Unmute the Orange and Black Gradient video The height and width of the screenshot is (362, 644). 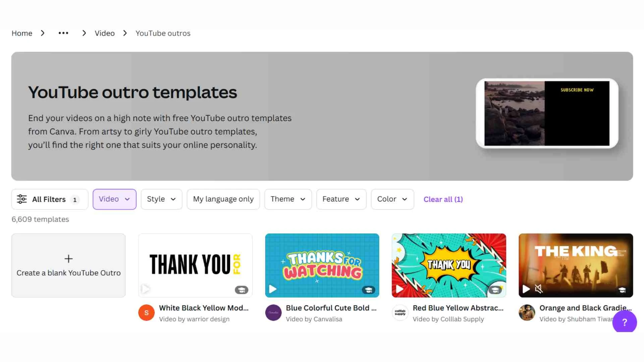coord(539,289)
